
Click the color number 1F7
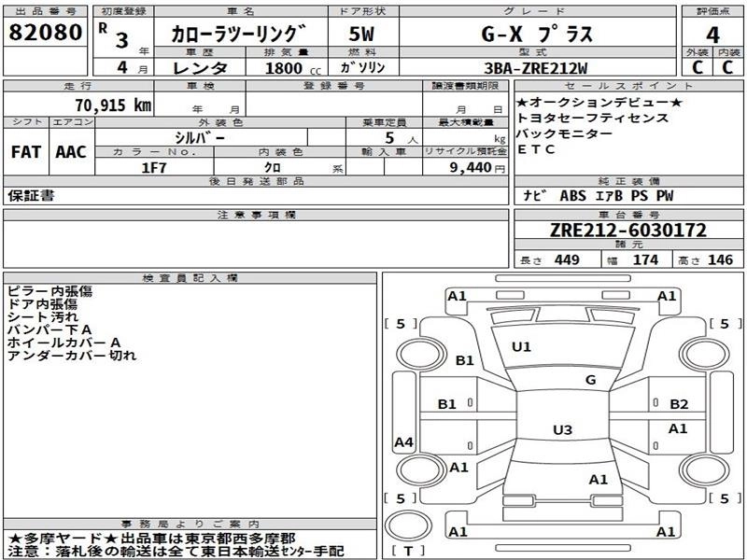pyautogui.click(x=154, y=168)
